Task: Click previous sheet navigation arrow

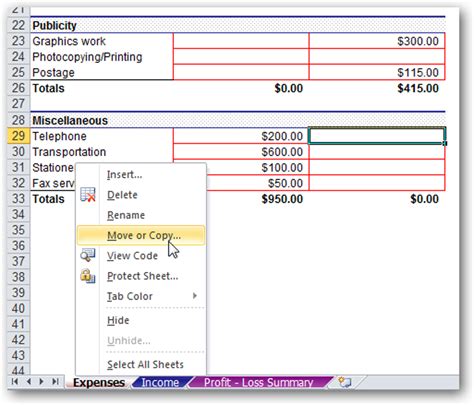Action: click(x=29, y=381)
